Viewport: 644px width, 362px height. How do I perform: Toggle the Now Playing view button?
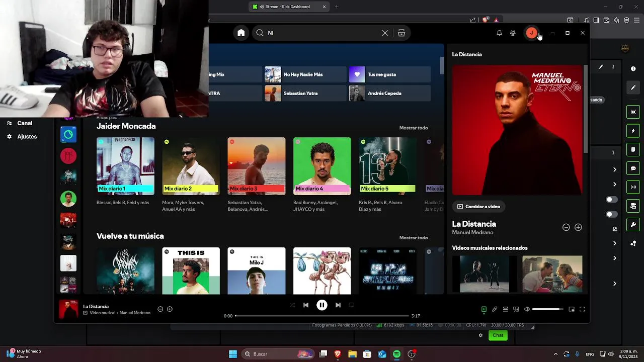tap(484, 309)
